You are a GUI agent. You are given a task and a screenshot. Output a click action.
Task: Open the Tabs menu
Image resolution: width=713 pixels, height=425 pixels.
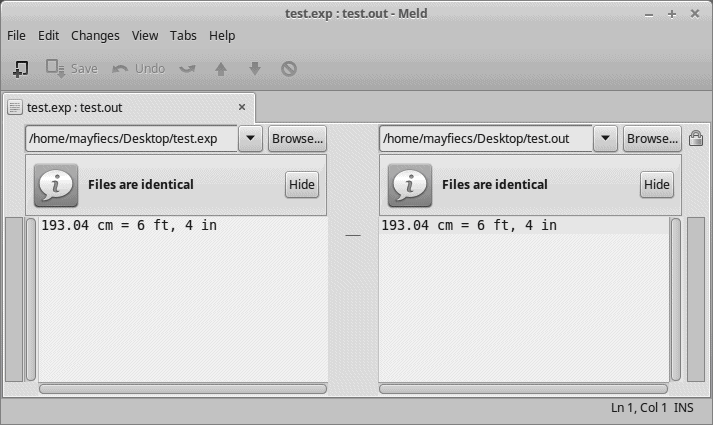[183, 35]
